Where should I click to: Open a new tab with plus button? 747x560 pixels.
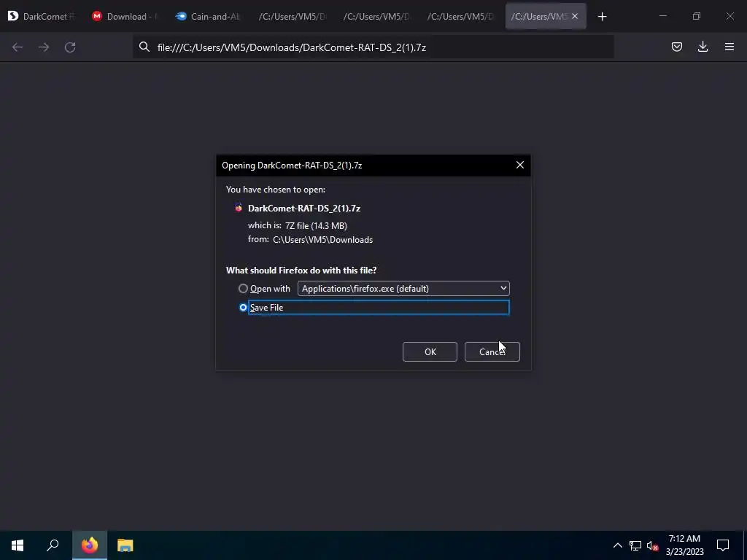tap(602, 17)
